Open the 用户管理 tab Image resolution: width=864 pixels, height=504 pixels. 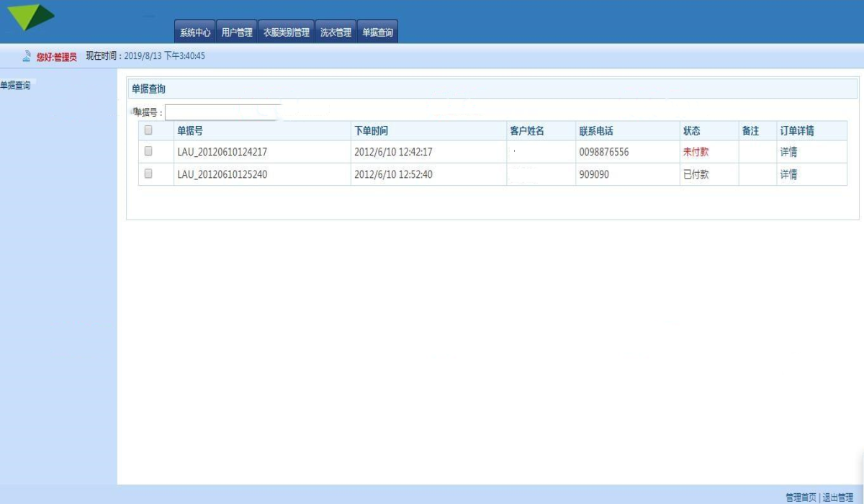pos(237,32)
